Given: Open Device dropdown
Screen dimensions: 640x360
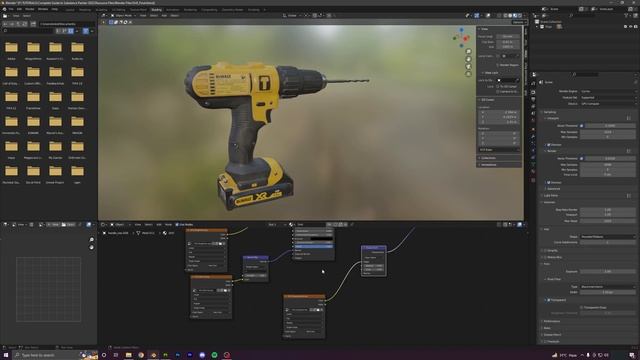Looking at the screenshot, I should click(608, 104).
